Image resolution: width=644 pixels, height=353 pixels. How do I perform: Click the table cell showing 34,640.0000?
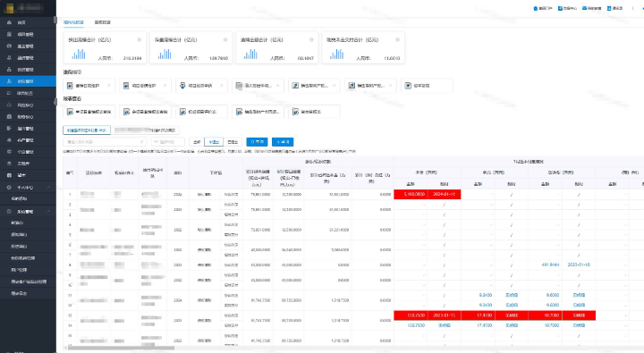(290, 250)
